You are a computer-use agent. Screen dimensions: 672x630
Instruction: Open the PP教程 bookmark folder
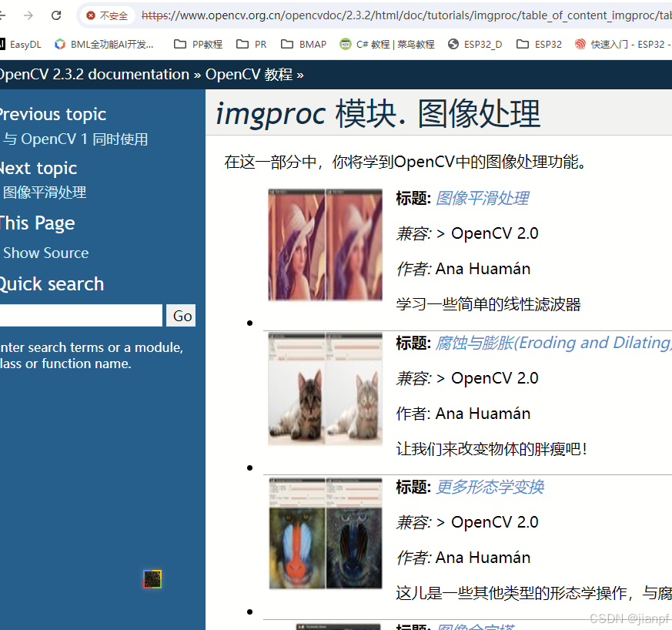198,44
